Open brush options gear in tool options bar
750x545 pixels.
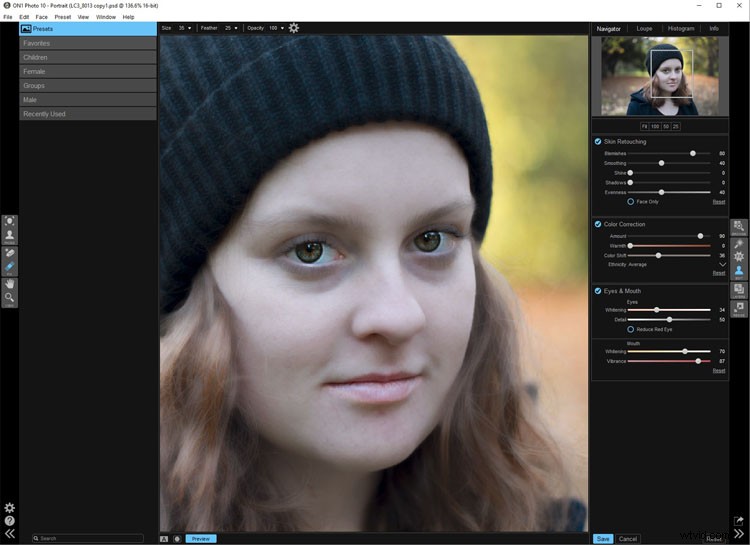(x=294, y=28)
